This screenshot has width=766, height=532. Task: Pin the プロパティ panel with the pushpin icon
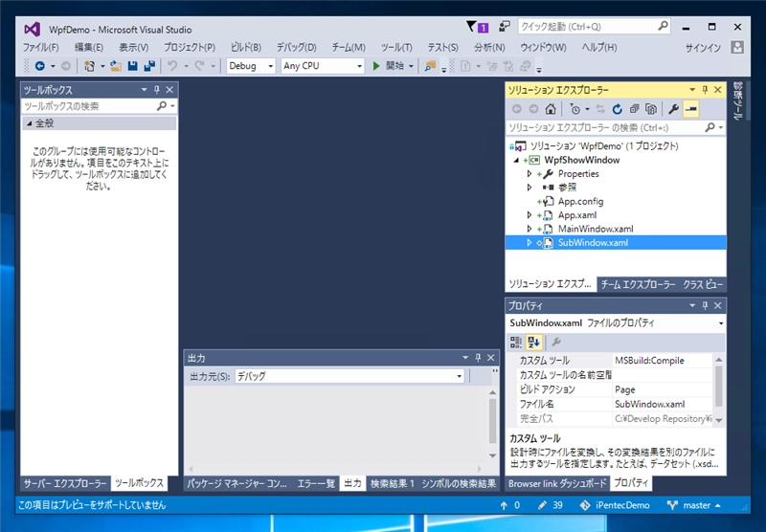[x=705, y=305]
